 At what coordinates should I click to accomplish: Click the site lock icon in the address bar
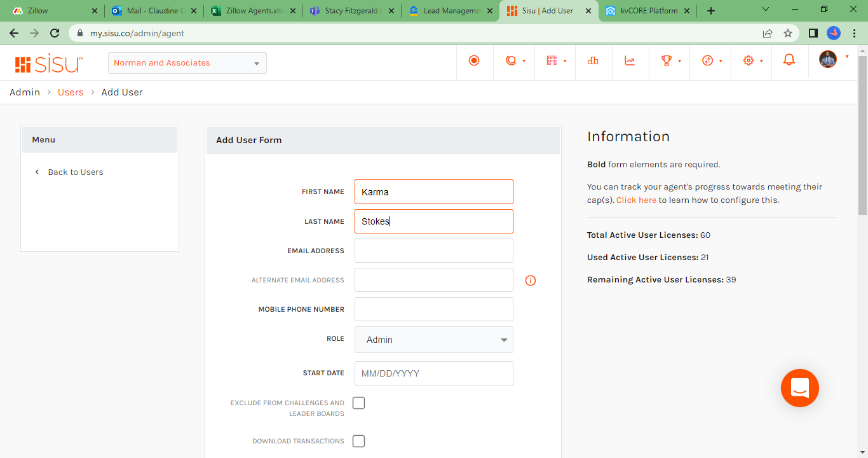click(x=80, y=33)
